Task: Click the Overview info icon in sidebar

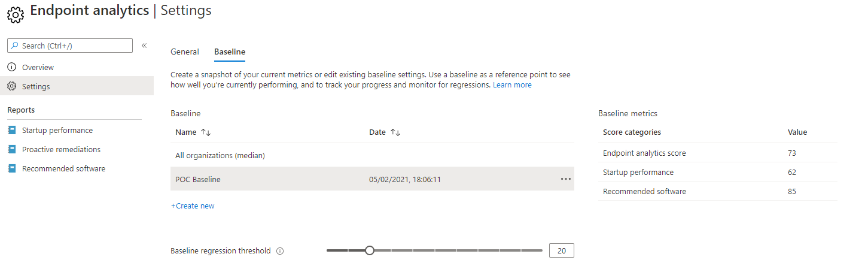Action: click(x=11, y=67)
